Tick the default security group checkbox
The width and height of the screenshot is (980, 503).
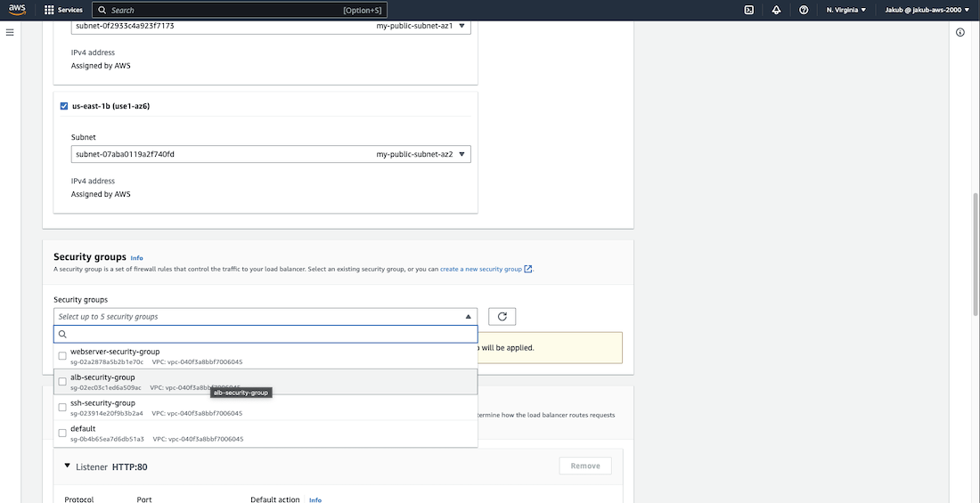point(62,434)
